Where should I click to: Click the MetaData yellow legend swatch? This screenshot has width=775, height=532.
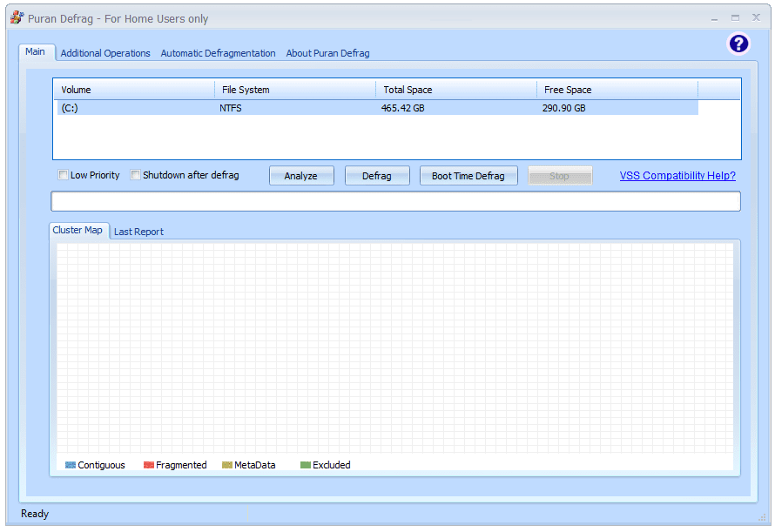[x=227, y=465]
